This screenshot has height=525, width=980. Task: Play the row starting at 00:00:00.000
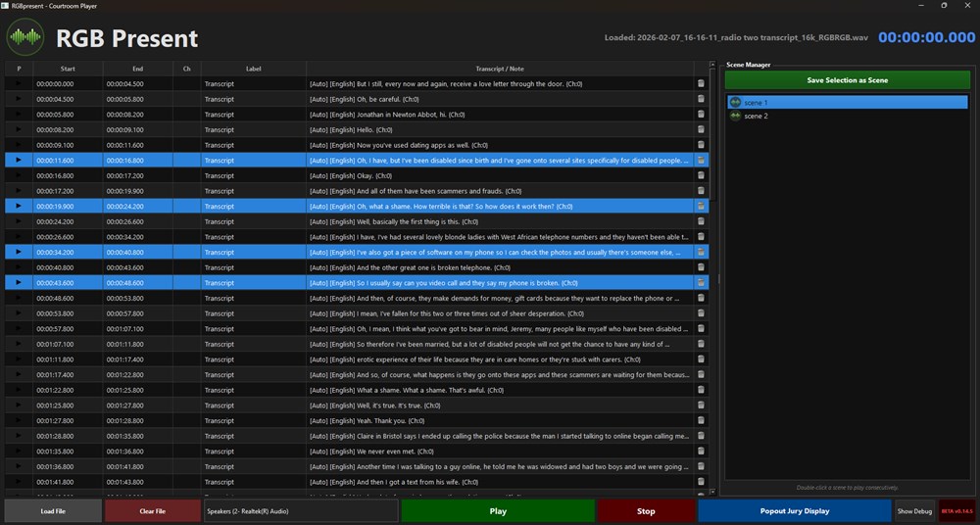19,84
